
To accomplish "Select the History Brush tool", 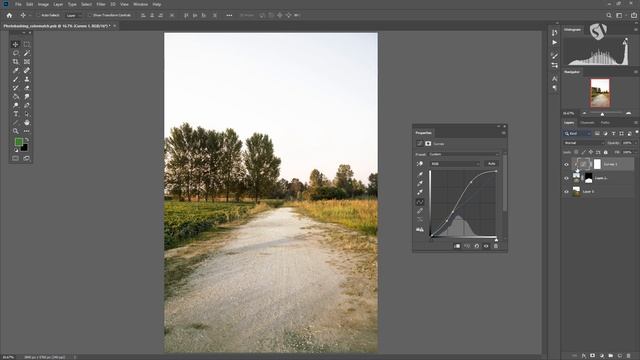I will pyautogui.click(x=16, y=88).
